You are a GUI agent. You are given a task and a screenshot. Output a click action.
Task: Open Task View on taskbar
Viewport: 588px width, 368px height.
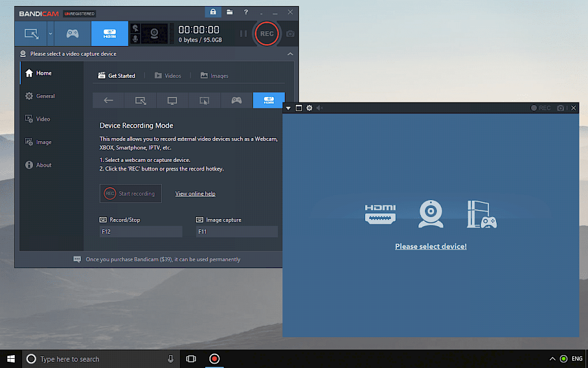click(191, 359)
